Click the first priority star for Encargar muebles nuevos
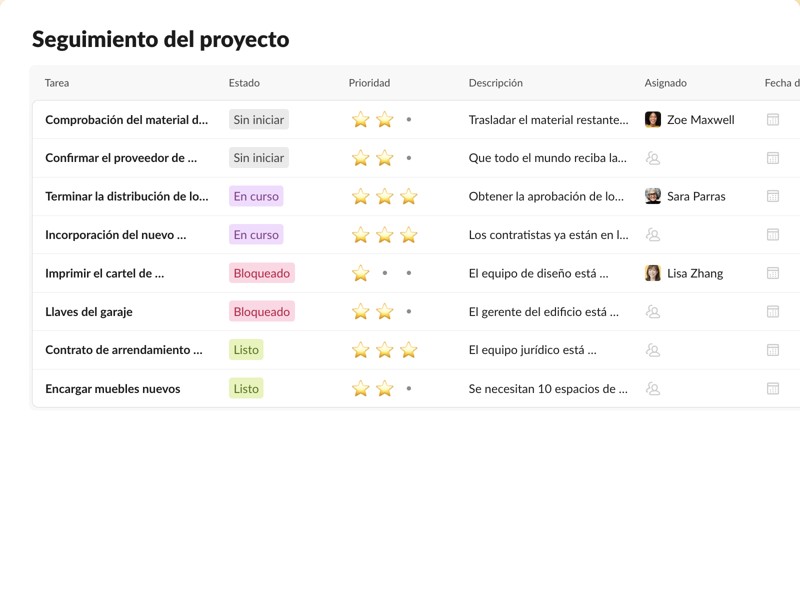This screenshot has height=600, width=800. coord(361,389)
